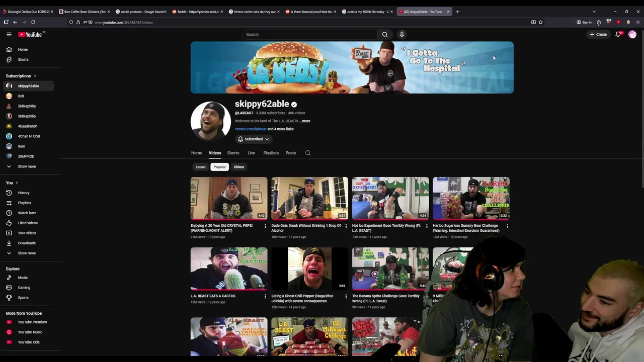Expand the You section chevron
This screenshot has height=362, width=644.
coord(17,183)
